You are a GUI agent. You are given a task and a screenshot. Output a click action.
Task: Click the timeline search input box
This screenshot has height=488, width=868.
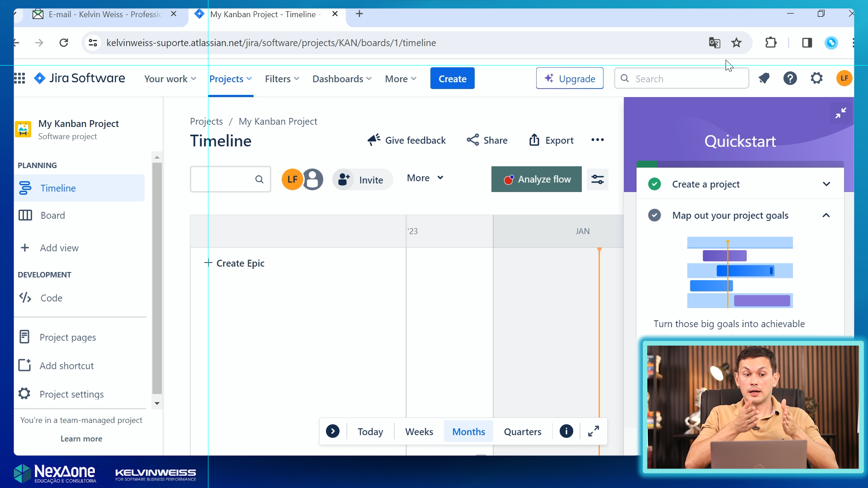coord(230,179)
